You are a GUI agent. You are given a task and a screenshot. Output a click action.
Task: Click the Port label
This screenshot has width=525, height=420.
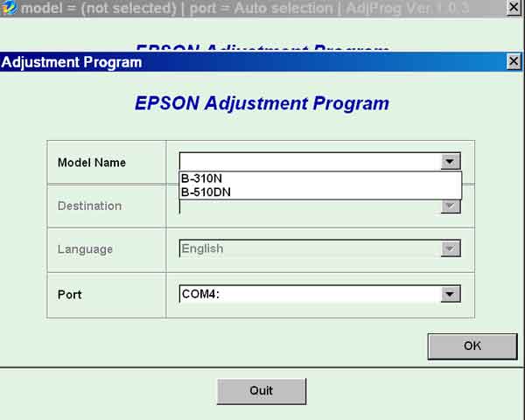click(69, 295)
